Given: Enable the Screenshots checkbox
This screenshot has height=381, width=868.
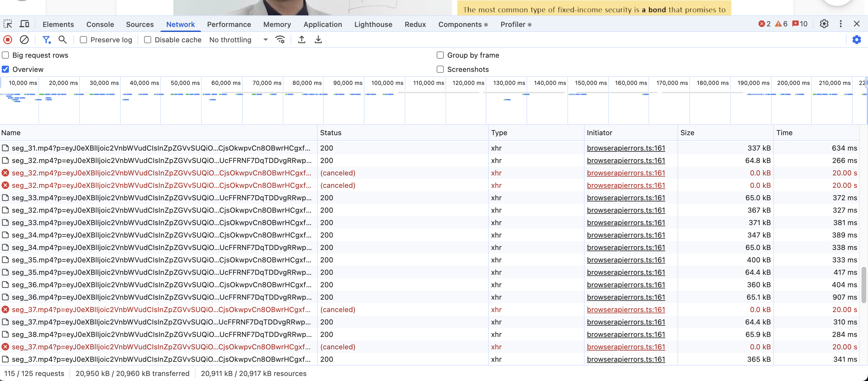Looking at the screenshot, I should pos(440,70).
